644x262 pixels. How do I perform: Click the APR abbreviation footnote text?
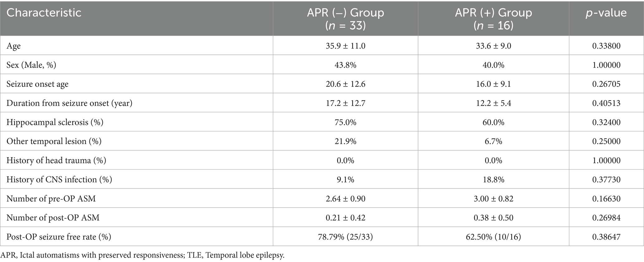click(142, 256)
